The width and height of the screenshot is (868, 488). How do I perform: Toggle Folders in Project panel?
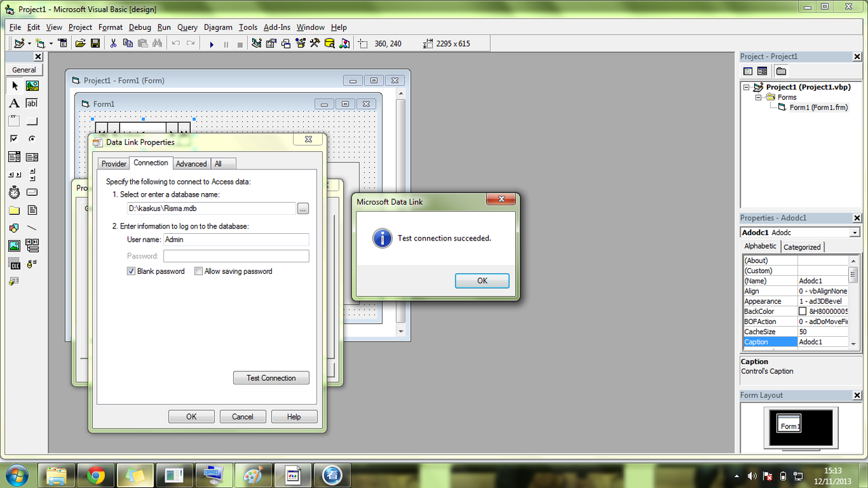[781, 71]
